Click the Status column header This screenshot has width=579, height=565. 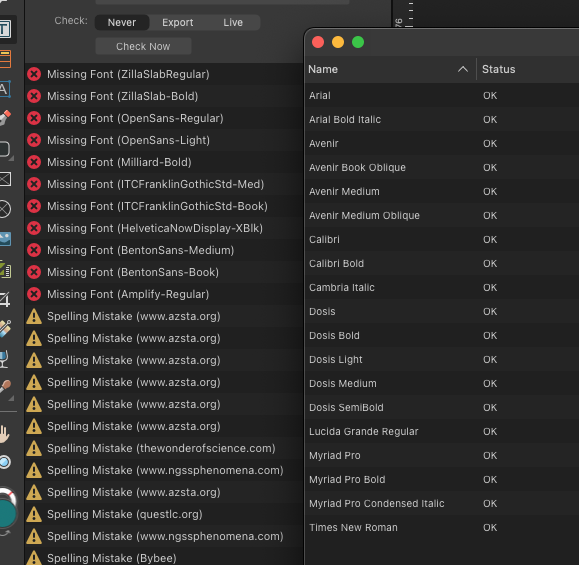499,69
